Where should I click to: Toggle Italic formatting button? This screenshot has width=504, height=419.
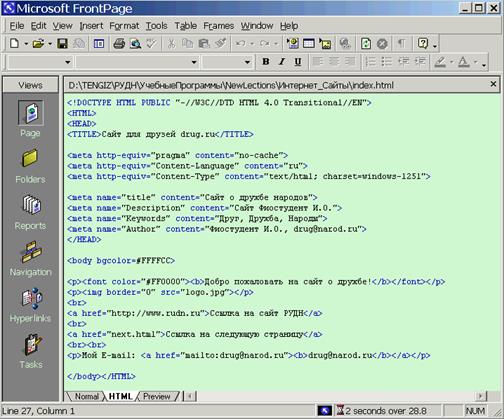click(x=282, y=62)
